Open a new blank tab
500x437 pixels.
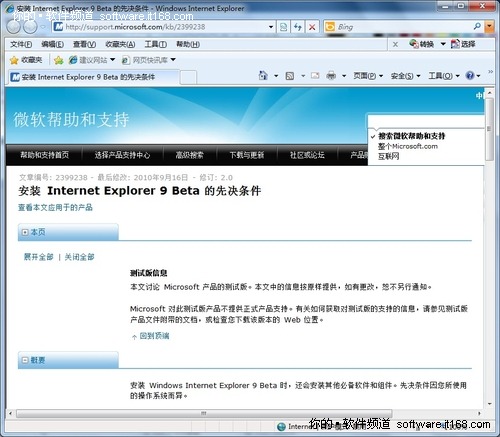click(x=188, y=77)
